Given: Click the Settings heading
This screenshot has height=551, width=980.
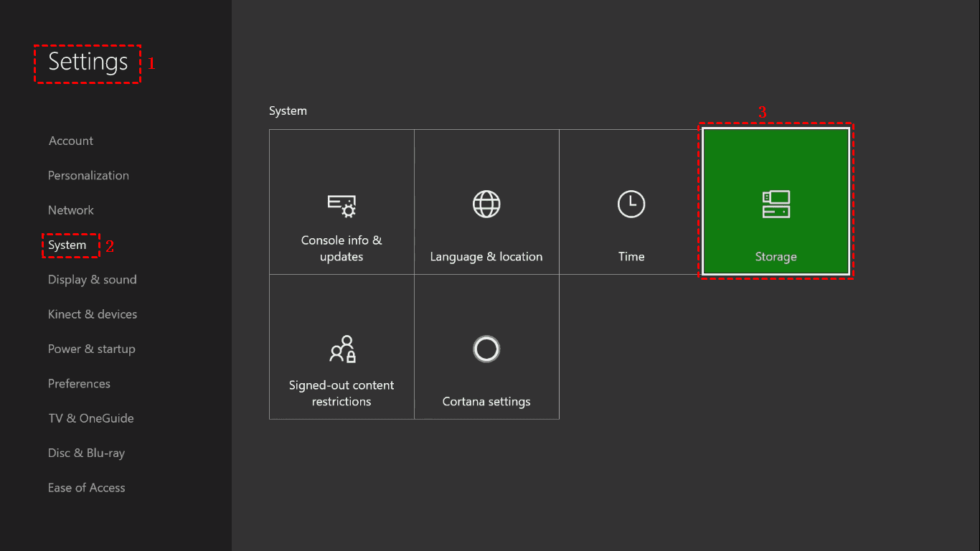Looking at the screenshot, I should pyautogui.click(x=86, y=62).
